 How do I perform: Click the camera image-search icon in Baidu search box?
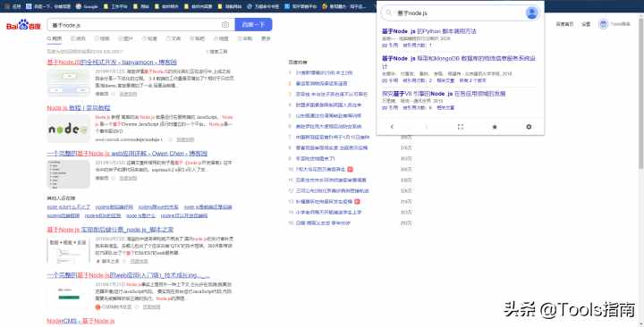[225, 25]
